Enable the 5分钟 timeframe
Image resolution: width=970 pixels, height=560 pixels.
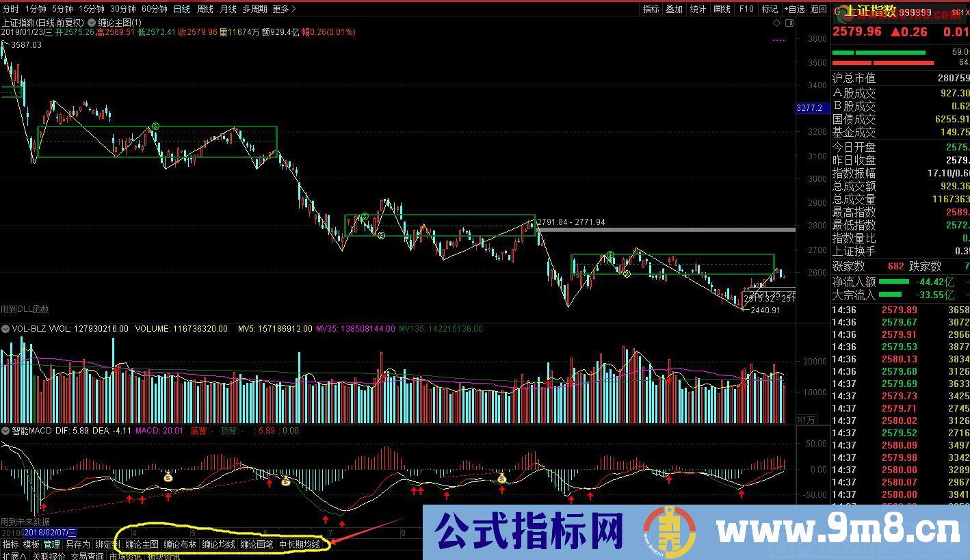62,9
